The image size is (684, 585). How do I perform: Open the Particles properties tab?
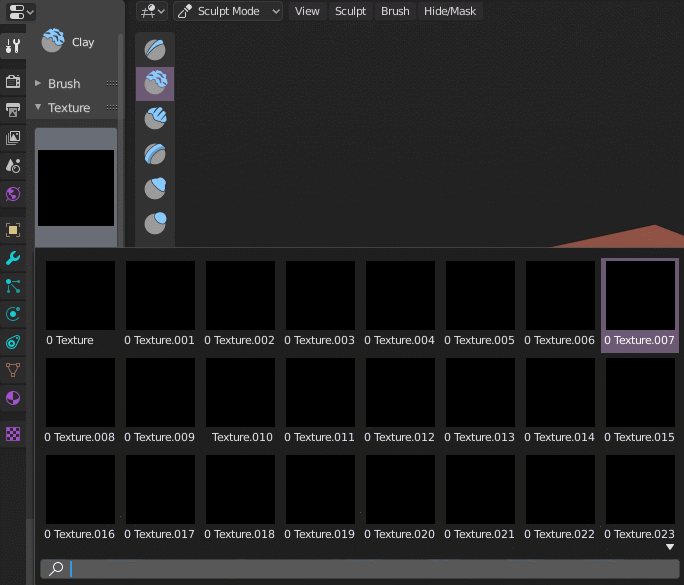(13, 286)
